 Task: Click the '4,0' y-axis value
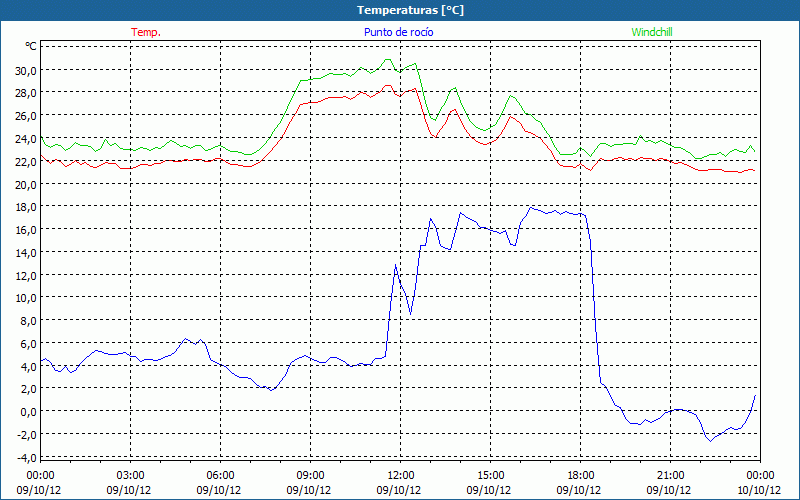pos(28,366)
